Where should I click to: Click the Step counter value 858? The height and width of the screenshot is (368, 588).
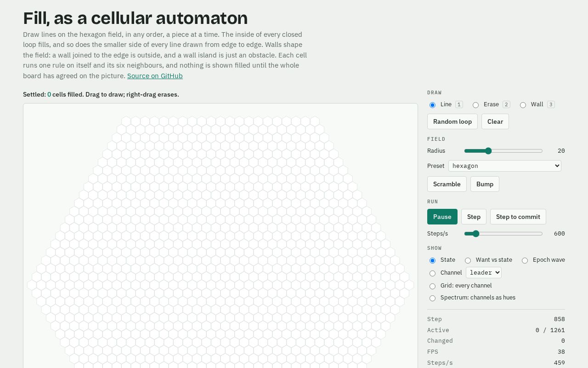click(560, 319)
